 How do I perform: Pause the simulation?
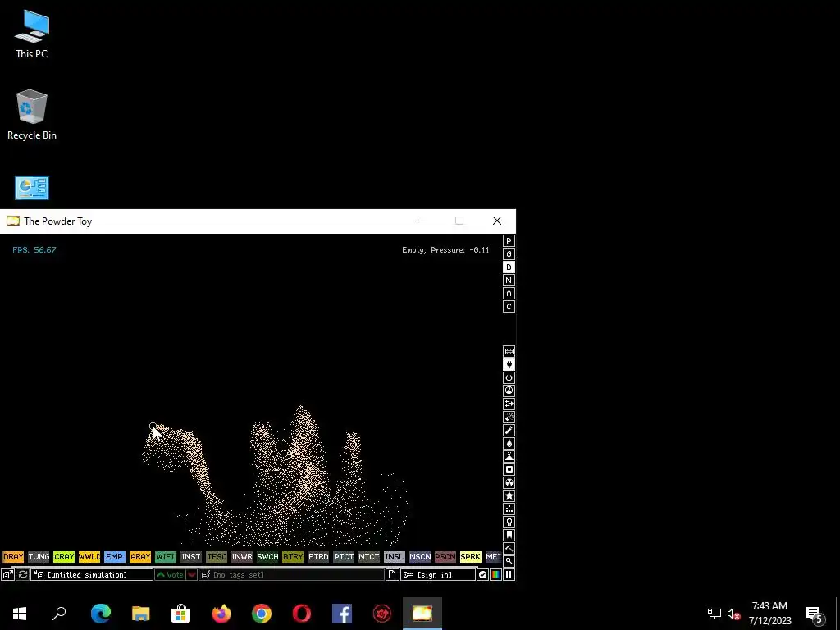509,575
